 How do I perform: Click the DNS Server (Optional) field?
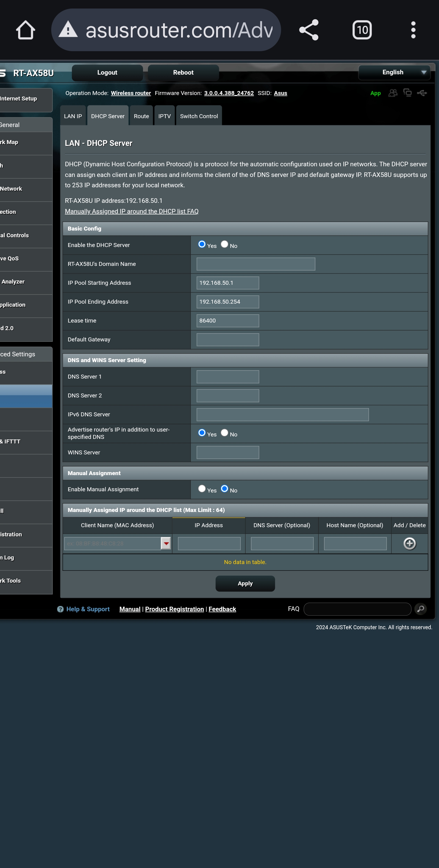click(282, 543)
